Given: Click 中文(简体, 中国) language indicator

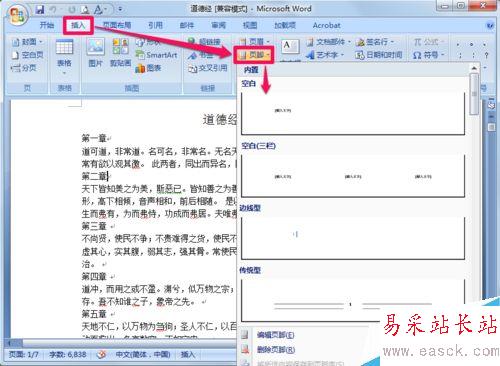Looking at the screenshot, I should click(143, 354).
